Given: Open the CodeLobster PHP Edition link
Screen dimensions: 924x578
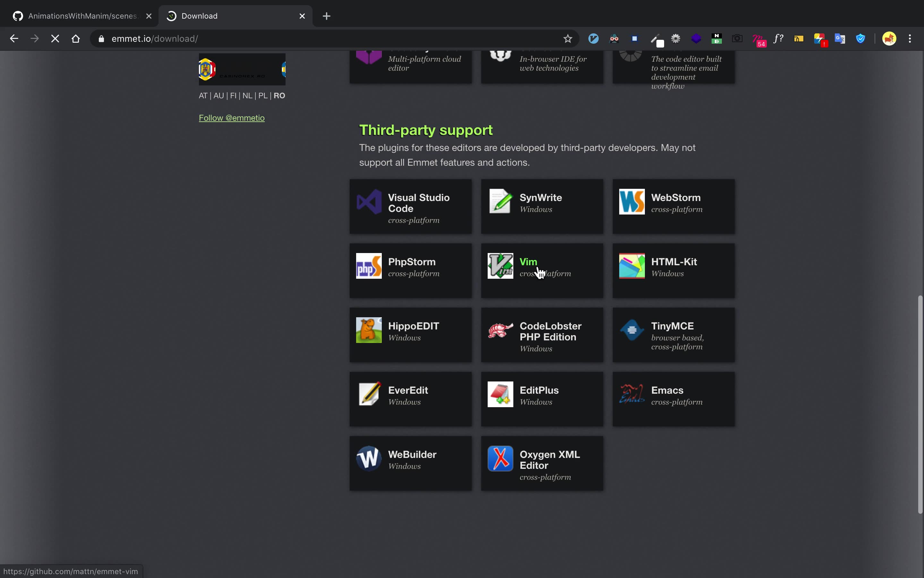Looking at the screenshot, I should 542,335.
